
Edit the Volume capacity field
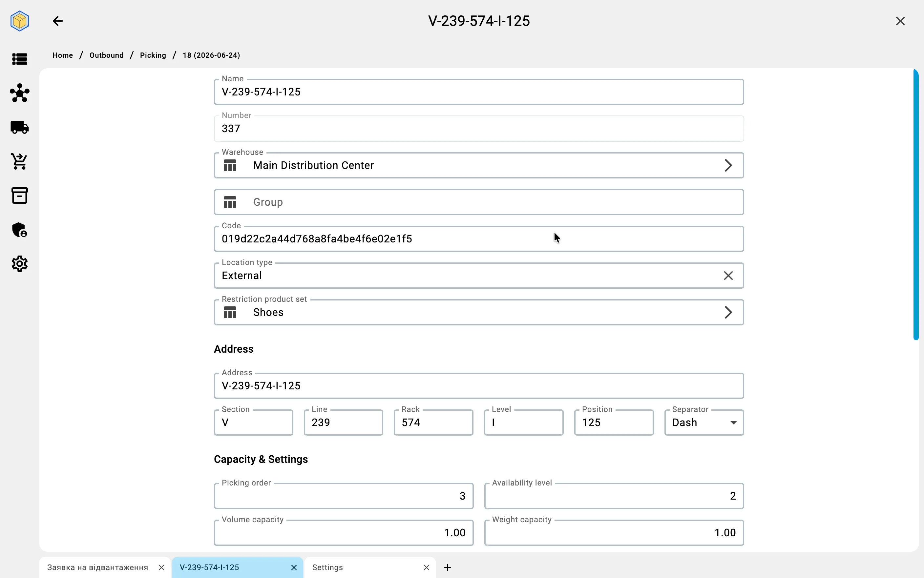click(x=344, y=532)
